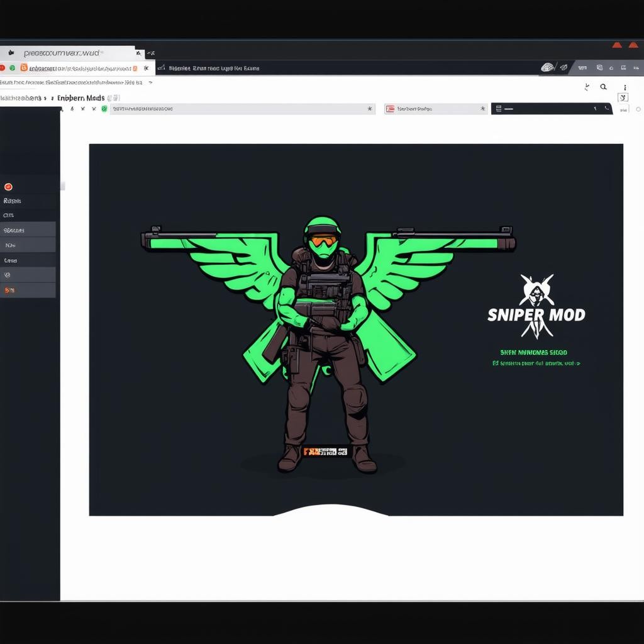644x644 pixels.
Task: Click the red card icon in second field
Action: point(390,109)
